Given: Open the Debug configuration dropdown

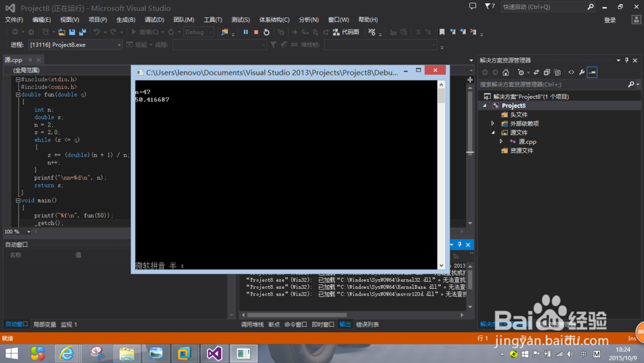Looking at the screenshot, I should 198,32.
